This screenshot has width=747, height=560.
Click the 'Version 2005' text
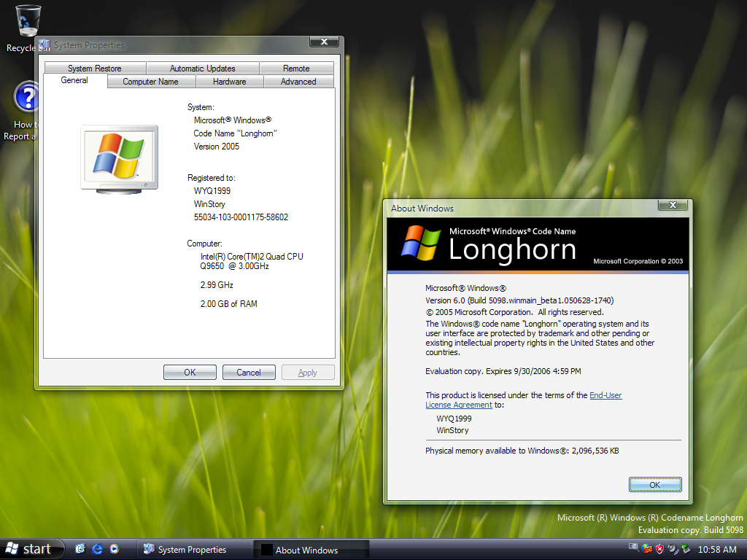(x=217, y=147)
